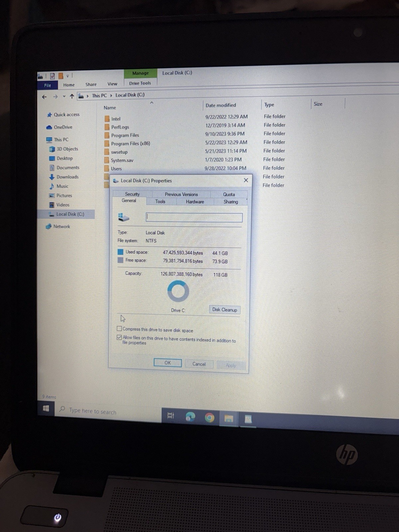Viewport: 399px width, 532px height.
Task: Click the Quick access star icon
Action: pos(49,115)
